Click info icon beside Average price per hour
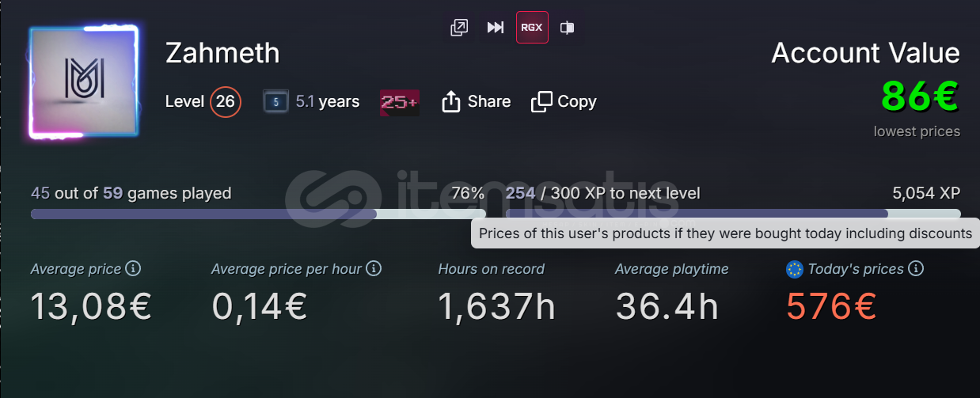 pos(374,269)
